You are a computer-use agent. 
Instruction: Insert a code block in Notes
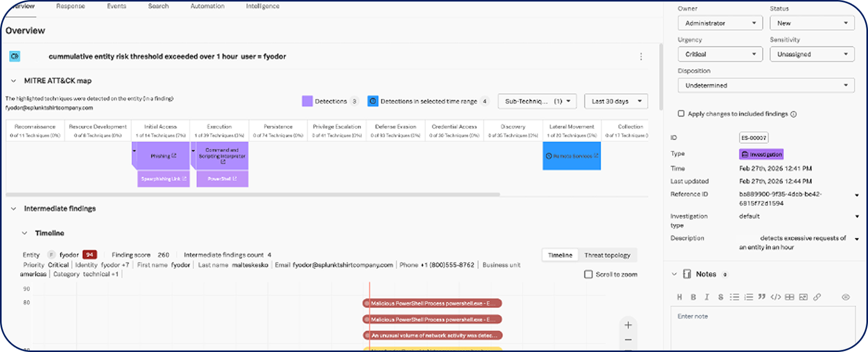776,297
